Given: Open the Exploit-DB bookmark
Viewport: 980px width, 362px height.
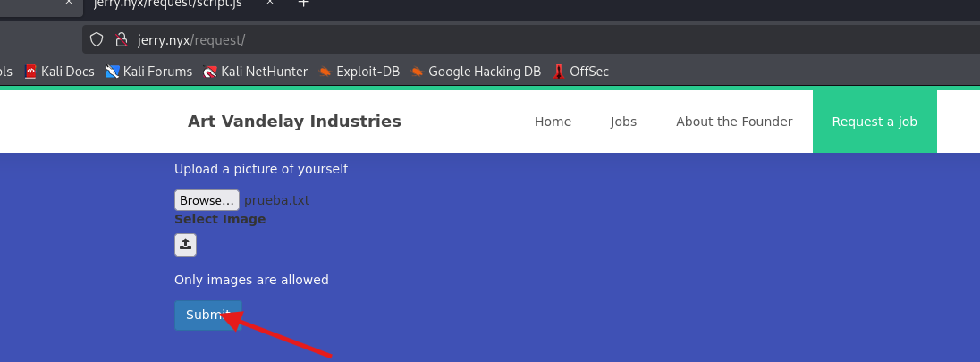Looking at the screenshot, I should click(x=359, y=72).
